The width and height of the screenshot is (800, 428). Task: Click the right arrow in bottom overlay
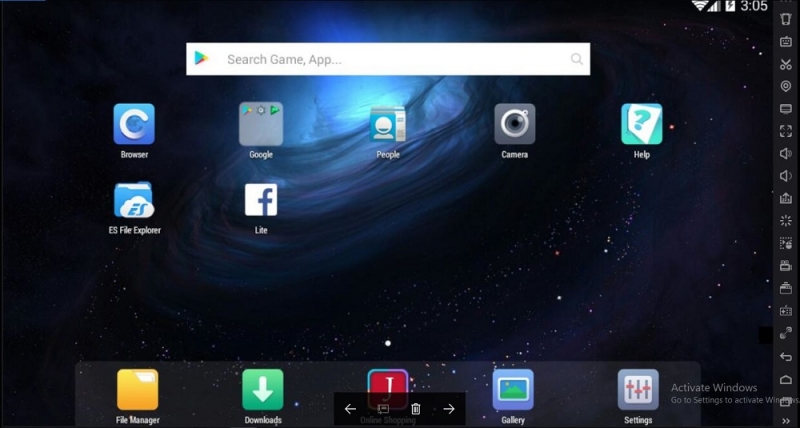[x=448, y=409]
